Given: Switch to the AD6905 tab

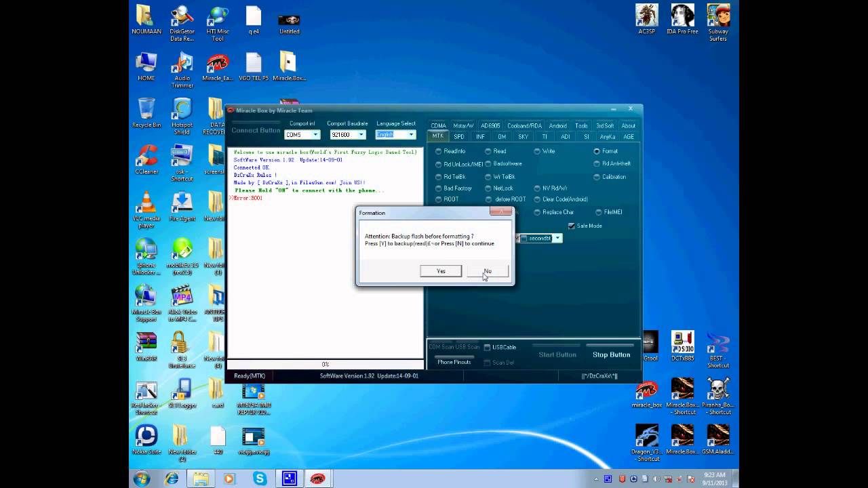Looking at the screenshot, I should [x=490, y=125].
